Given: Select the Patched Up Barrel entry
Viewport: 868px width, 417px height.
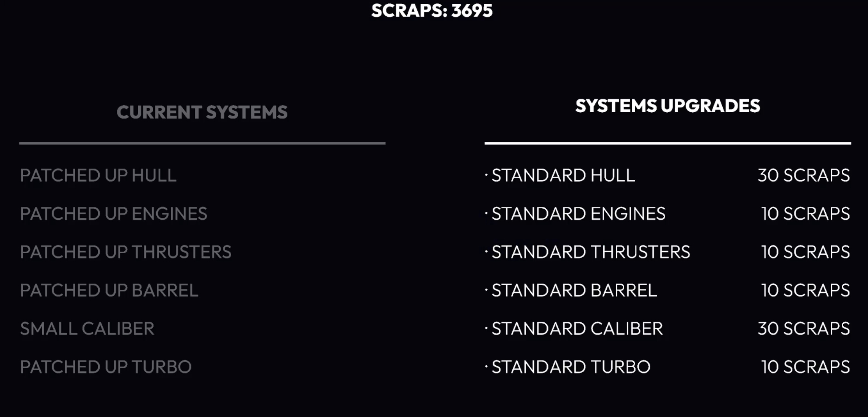Looking at the screenshot, I should 109,290.
